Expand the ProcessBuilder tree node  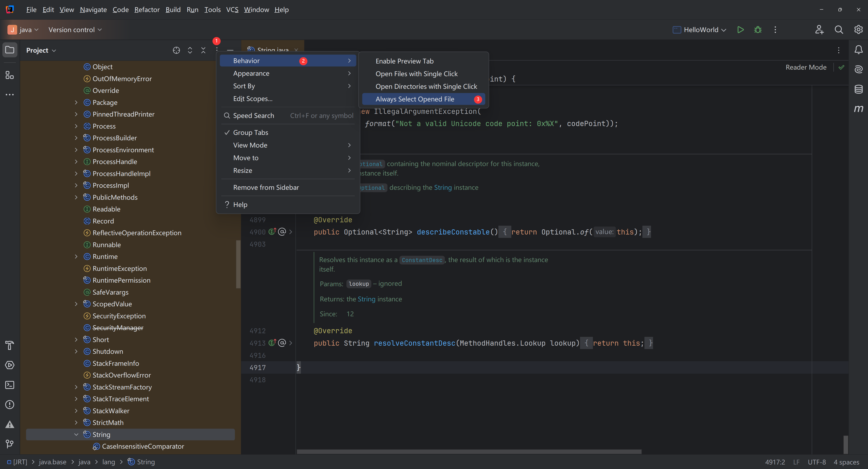(76, 138)
